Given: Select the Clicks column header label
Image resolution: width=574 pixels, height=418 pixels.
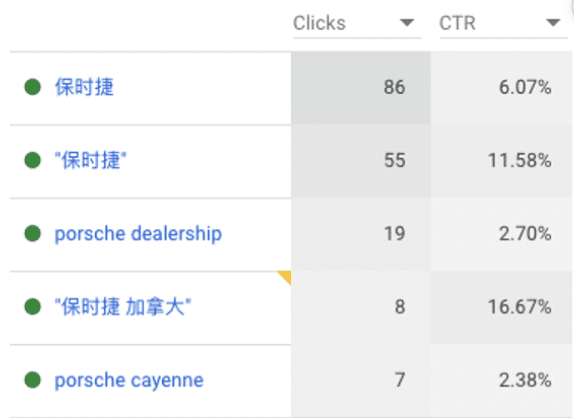Looking at the screenshot, I should point(319,23).
